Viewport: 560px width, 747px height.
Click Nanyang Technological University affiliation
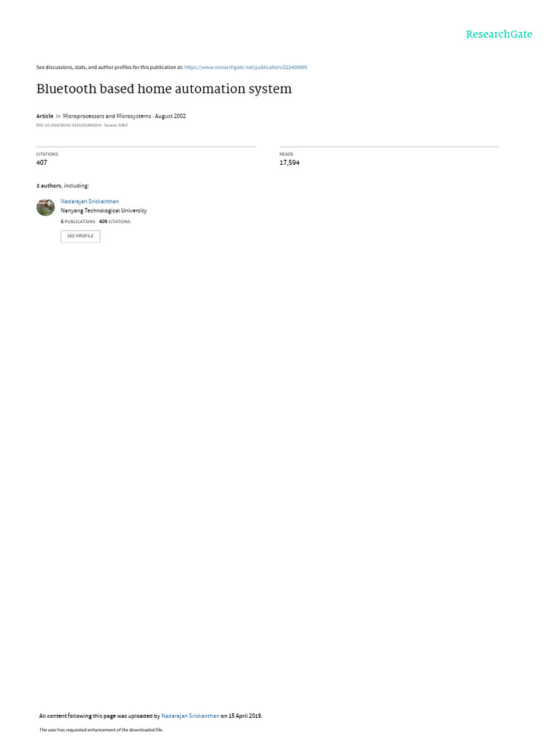pyautogui.click(x=104, y=211)
